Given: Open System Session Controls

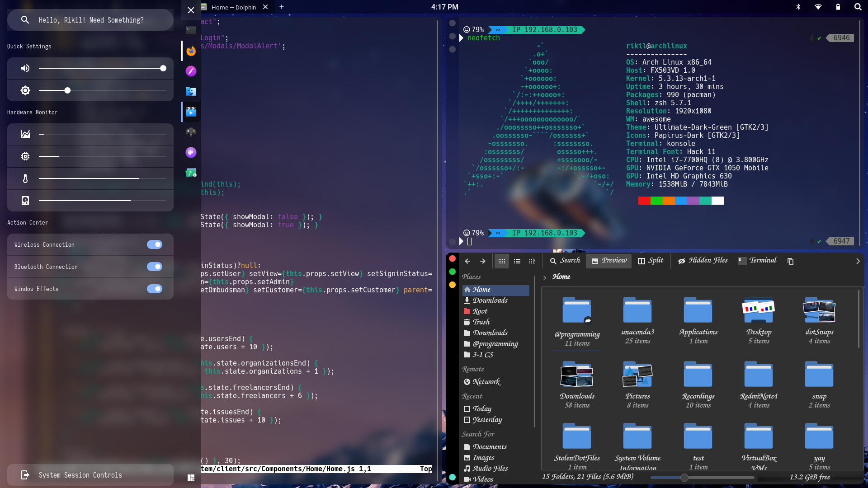Looking at the screenshot, I should point(90,475).
